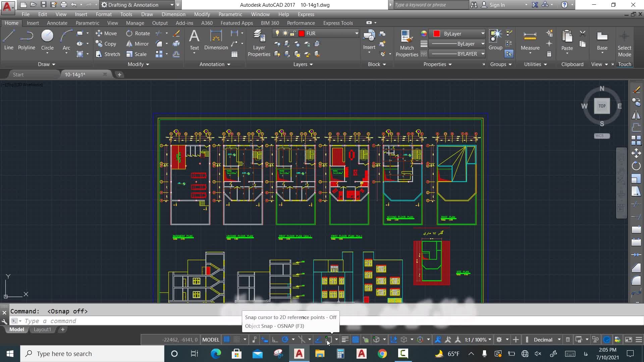Click the Match Properties tool
The height and width of the screenshot is (362, 644).
tap(407, 43)
